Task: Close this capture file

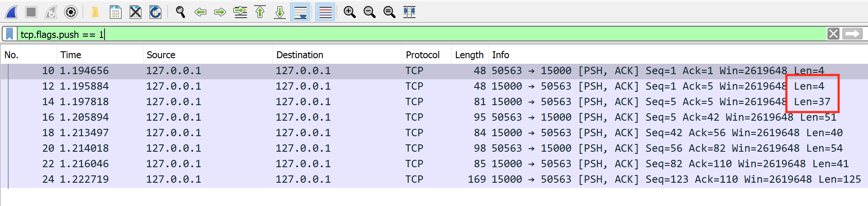Action: 136,12
